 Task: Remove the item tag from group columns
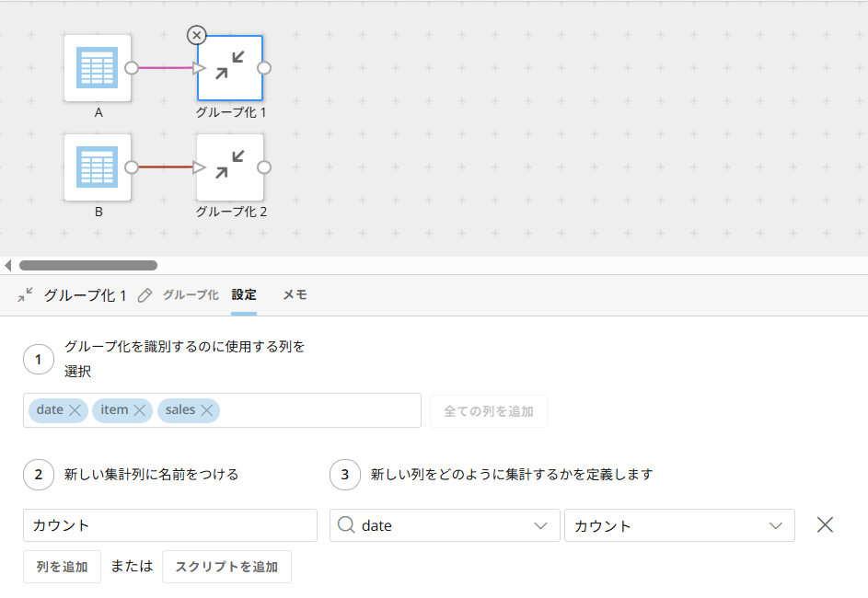click(140, 410)
